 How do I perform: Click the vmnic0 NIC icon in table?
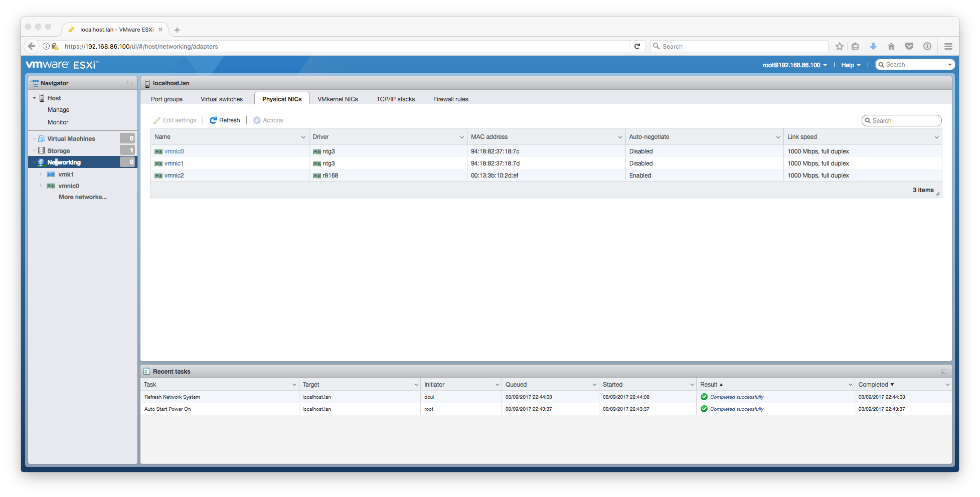click(x=158, y=151)
